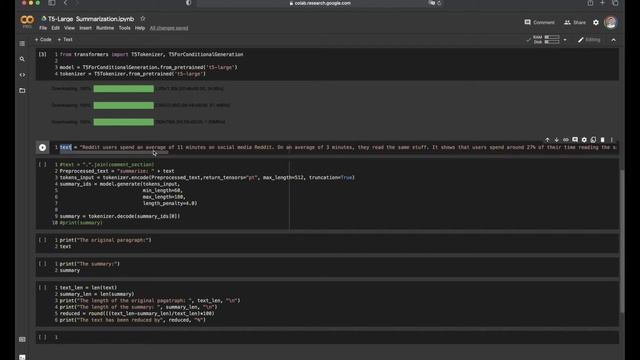The height and width of the screenshot is (360, 640).
Task: Click the second green download progress bar
Action: (x=124, y=105)
